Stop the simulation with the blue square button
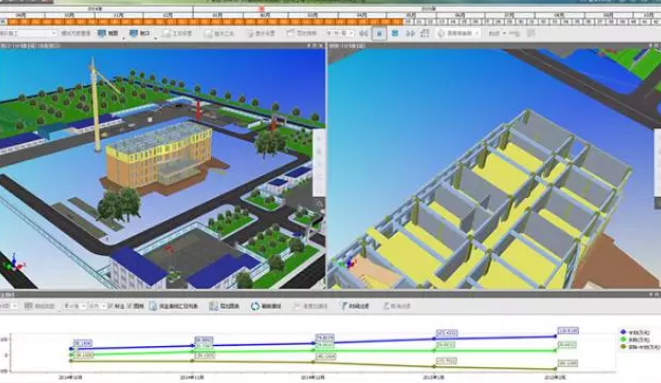This screenshot has width=661, height=383. point(395,33)
